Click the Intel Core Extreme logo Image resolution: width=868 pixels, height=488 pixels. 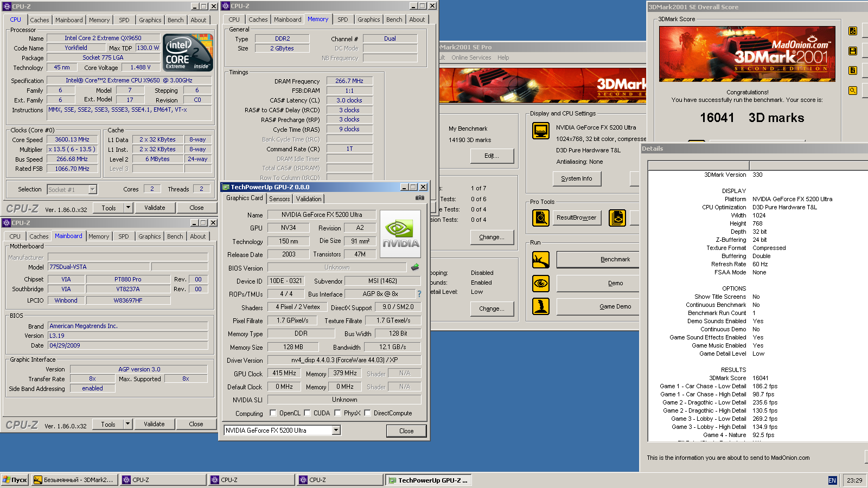188,53
